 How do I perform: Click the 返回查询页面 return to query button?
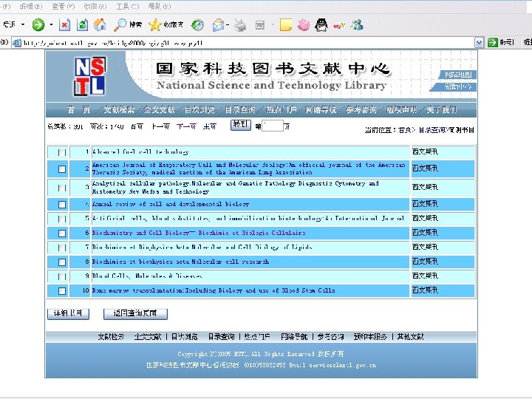coord(135,313)
